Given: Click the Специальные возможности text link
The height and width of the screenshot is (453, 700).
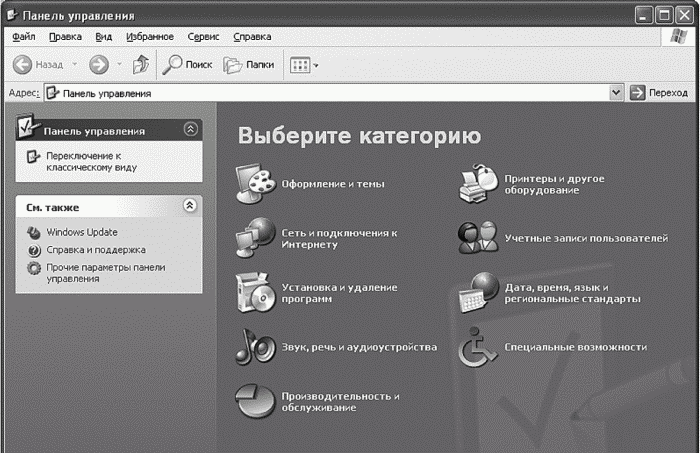Looking at the screenshot, I should (575, 347).
